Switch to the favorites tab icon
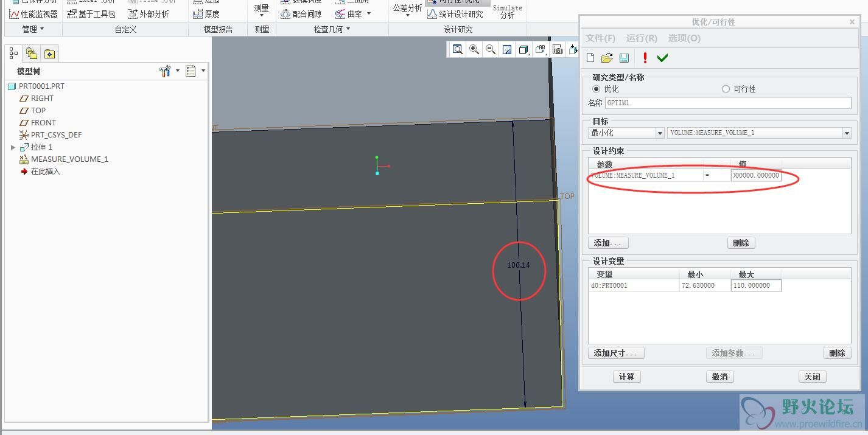Screen dimensions: 868x435 (49, 54)
